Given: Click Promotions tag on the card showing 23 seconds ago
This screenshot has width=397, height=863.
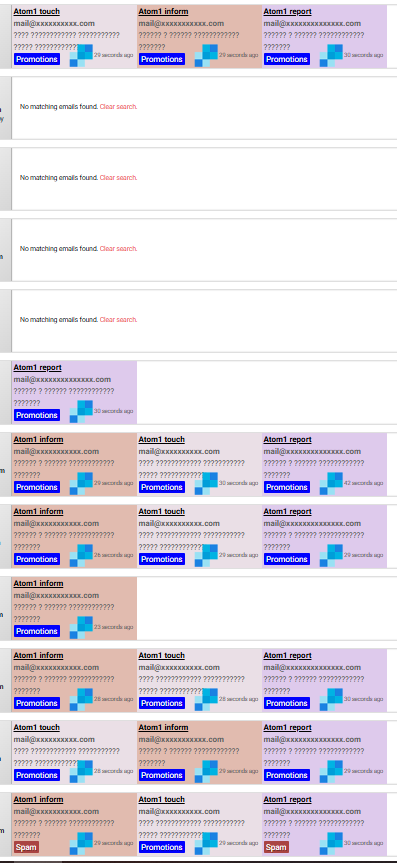Looking at the screenshot, I should coord(37,631).
